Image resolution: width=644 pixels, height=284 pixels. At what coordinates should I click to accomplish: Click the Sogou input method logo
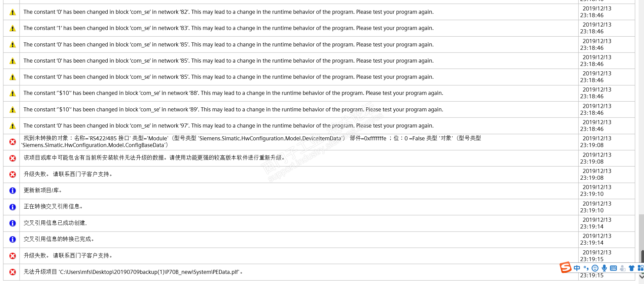coord(565,268)
